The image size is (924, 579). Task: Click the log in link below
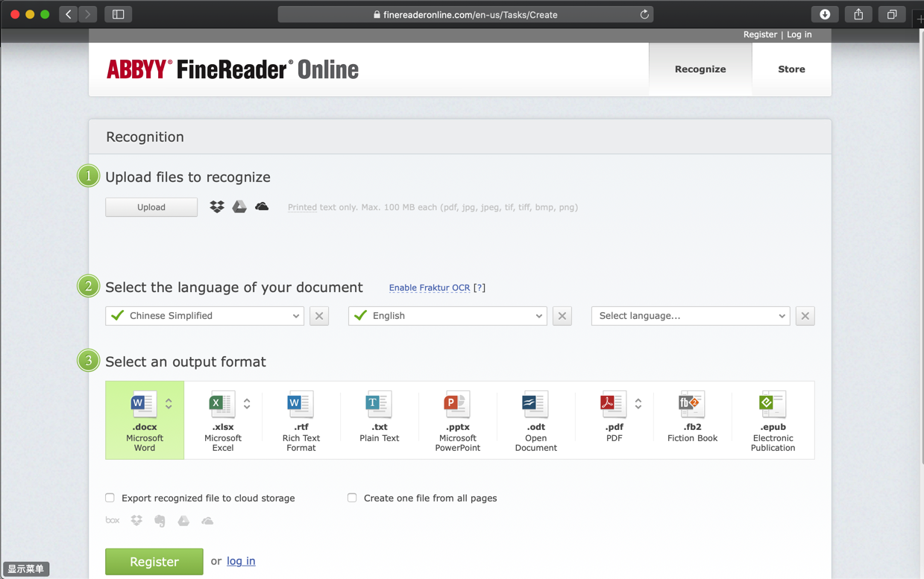pyautogui.click(x=241, y=561)
